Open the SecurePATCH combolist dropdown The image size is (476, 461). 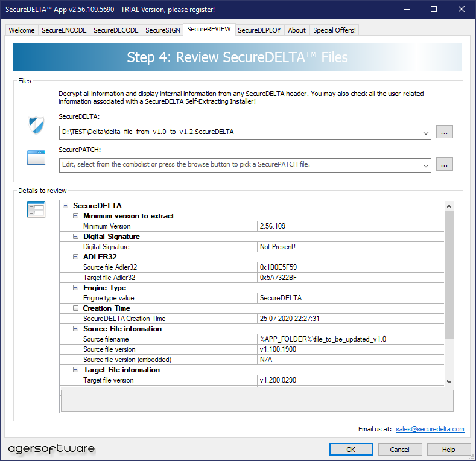(425, 165)
